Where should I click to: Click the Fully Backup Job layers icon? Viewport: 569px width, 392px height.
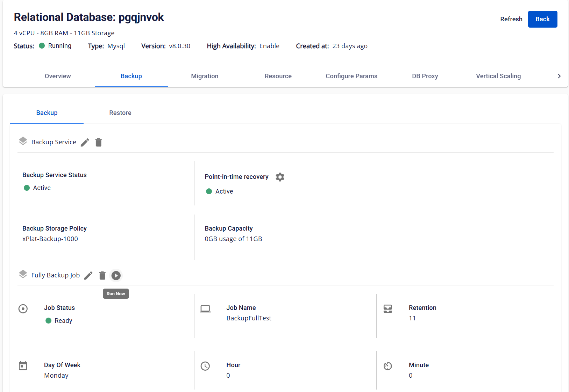tap(23, 274)
